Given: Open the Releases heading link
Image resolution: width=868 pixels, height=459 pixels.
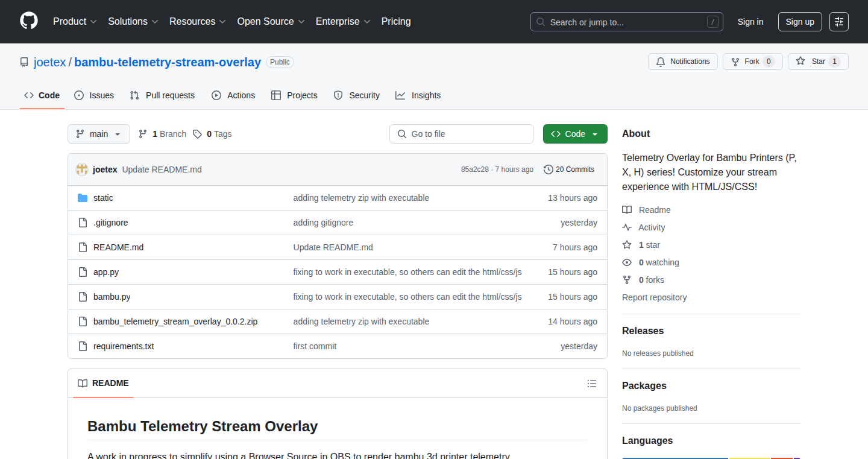Looking at the screenshot, I should tap(643, 331).
